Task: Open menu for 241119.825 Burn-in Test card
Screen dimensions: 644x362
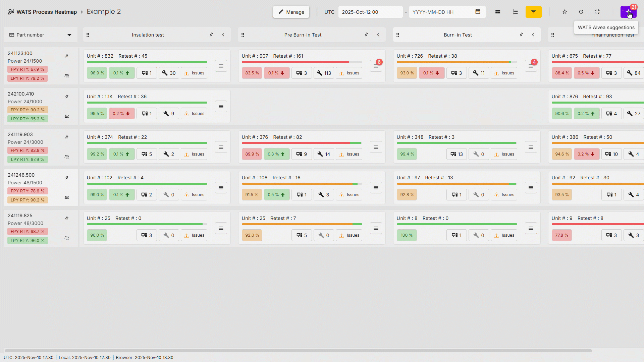Action: 531,228
